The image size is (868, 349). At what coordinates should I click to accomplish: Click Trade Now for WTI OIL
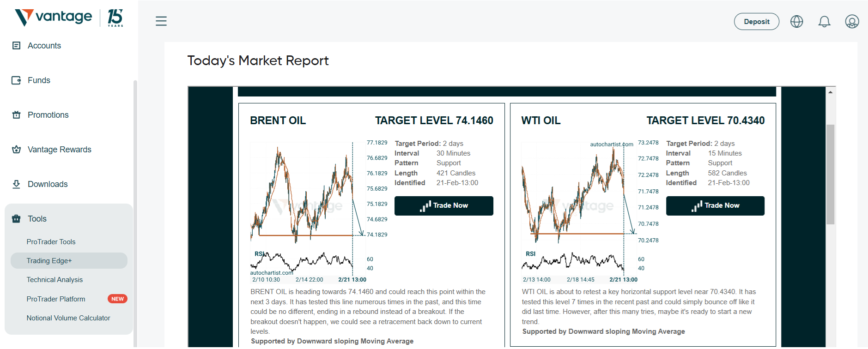click(x=715, y=205)
